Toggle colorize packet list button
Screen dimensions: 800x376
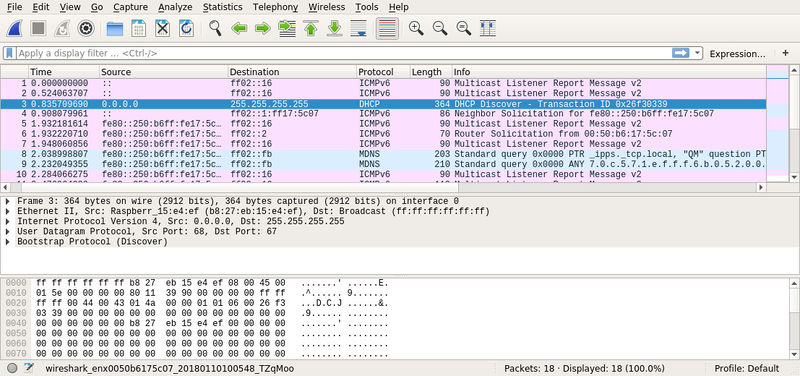(x=387, y=29)
